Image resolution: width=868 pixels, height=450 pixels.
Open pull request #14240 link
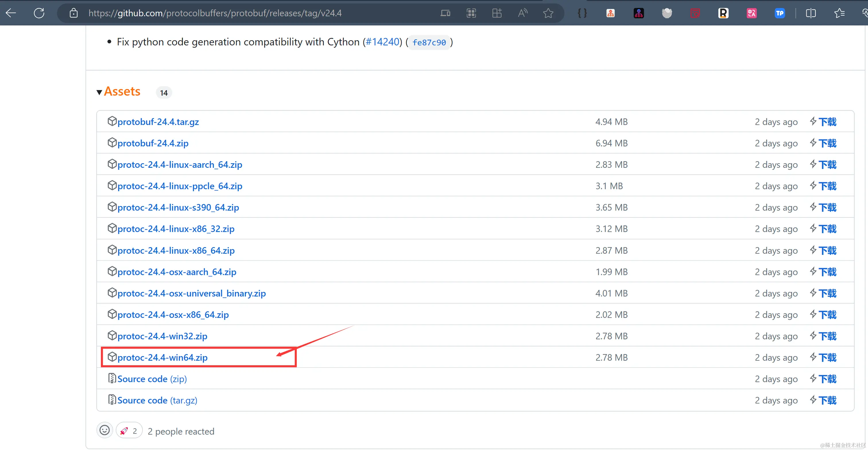pos(382,42)
